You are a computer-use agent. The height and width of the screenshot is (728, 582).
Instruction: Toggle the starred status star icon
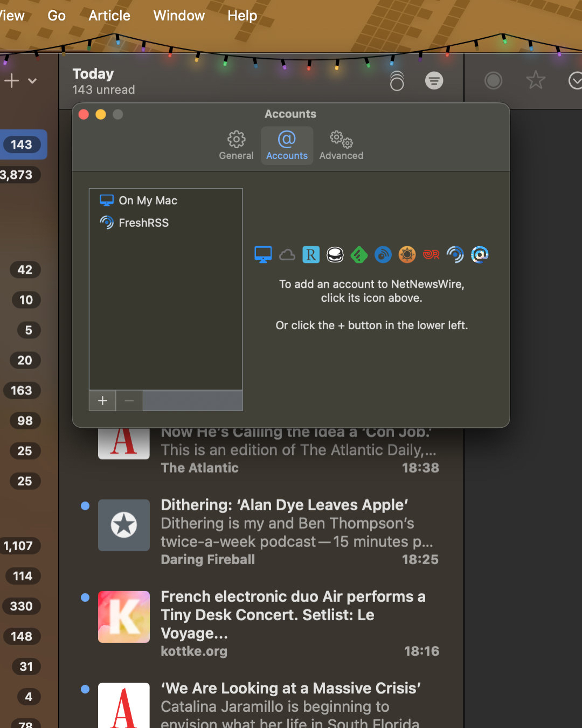click(535, 81)
